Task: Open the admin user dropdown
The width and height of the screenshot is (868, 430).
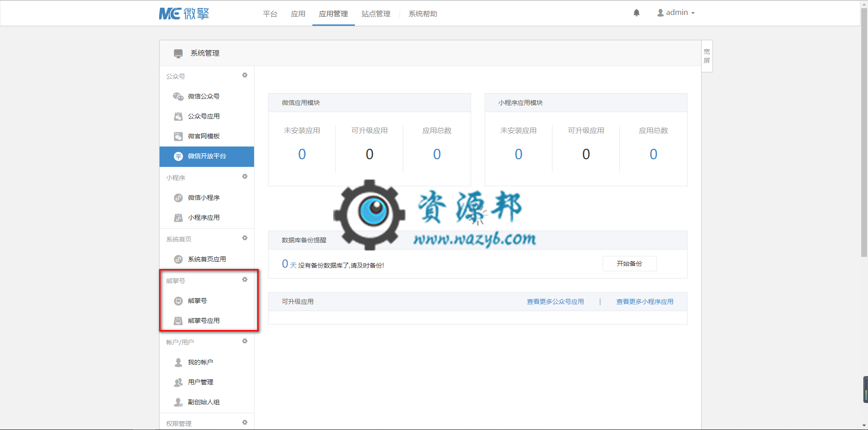Action: [x=676, y=13]
